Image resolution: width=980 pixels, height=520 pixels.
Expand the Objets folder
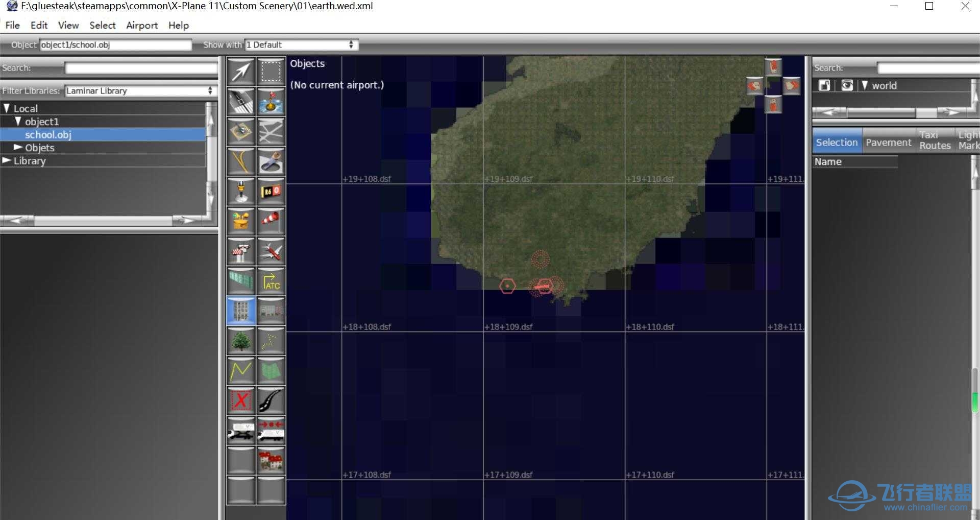(18, 147)
